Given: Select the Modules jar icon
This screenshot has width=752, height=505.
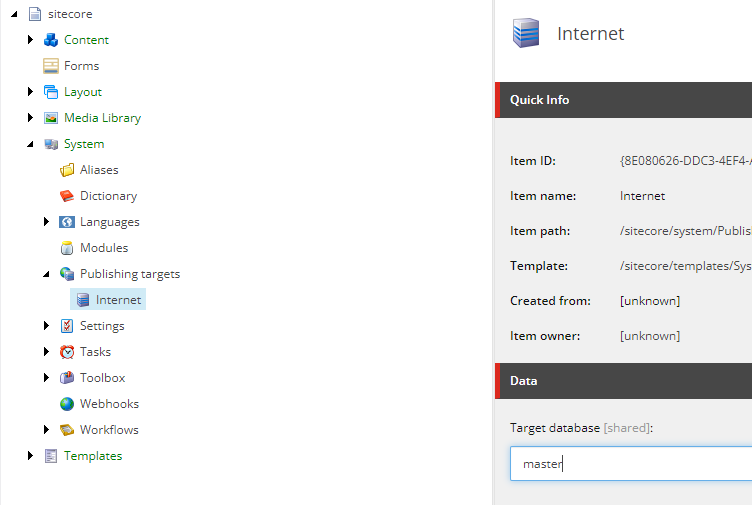Looking at the screenshot, I should click(67, 248).
